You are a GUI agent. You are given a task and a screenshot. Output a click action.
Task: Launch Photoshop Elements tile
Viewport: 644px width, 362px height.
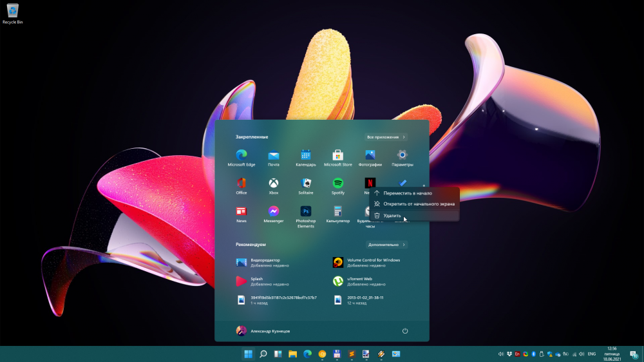click(306, 212)
